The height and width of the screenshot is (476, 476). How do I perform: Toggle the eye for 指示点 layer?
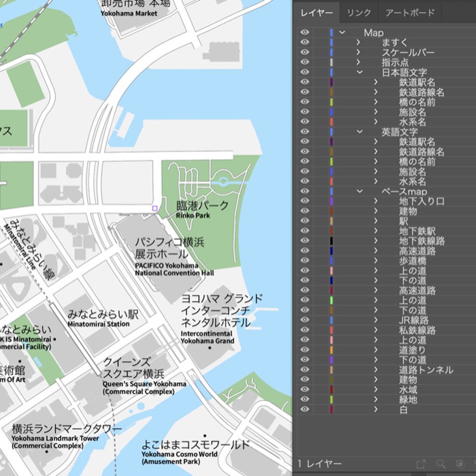point(305,62)
